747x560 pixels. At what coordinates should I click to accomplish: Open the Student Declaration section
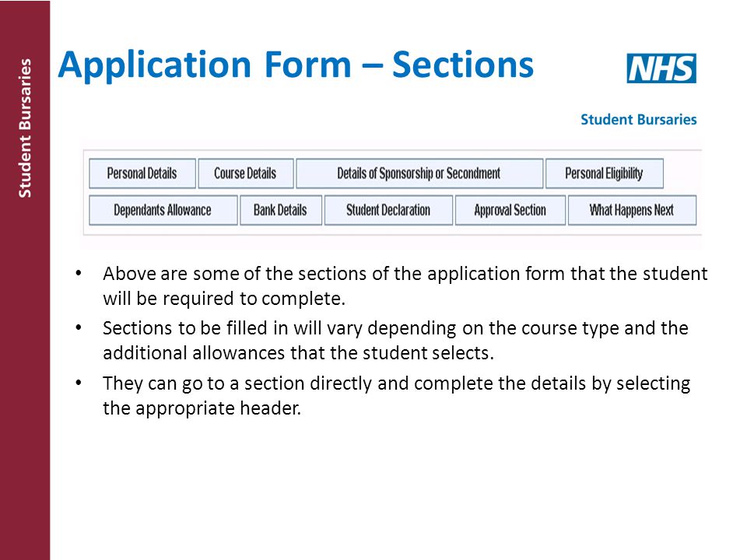click(x=388, y=210)
